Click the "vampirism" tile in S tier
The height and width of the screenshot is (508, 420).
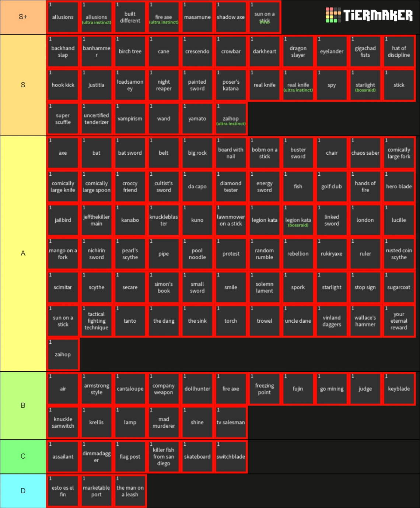tap(130, 118)
